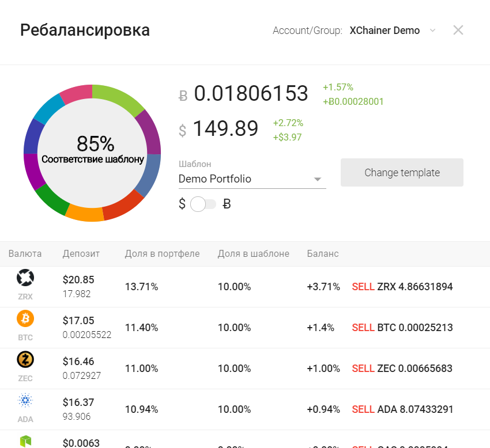The width and height of the screenshot is (490, 448).
Task: Click the 85% template match chart center
Action: [x=93, y=151]
